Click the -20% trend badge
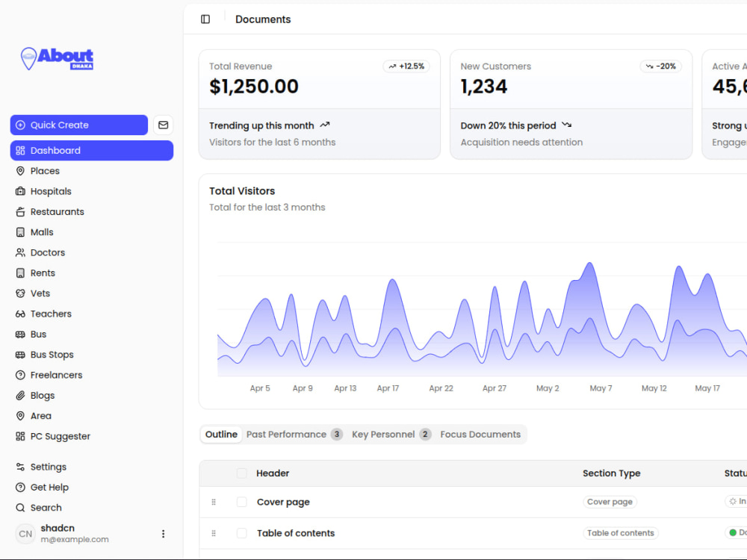747x560 pixels. point(661,66)
